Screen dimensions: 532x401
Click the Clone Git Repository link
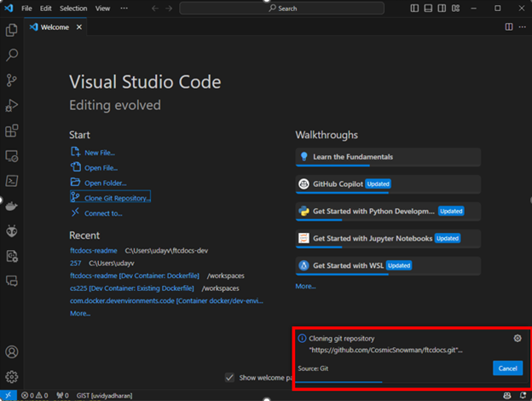117,197
